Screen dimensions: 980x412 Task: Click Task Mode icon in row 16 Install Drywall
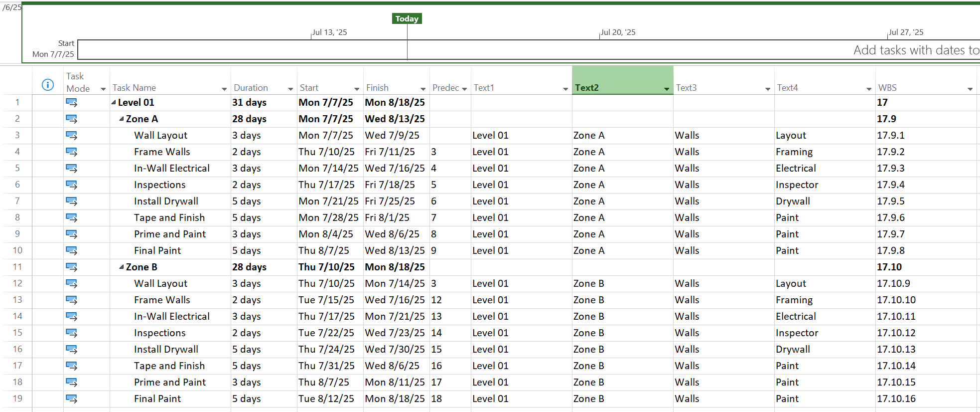coord(72,349)
